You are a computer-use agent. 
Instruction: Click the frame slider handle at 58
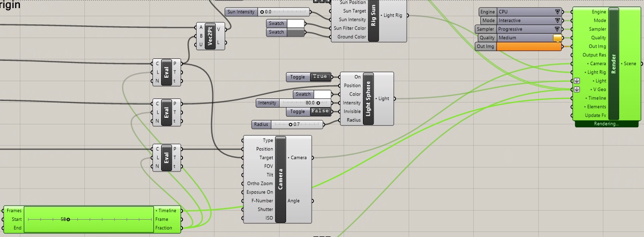[68, 219]
